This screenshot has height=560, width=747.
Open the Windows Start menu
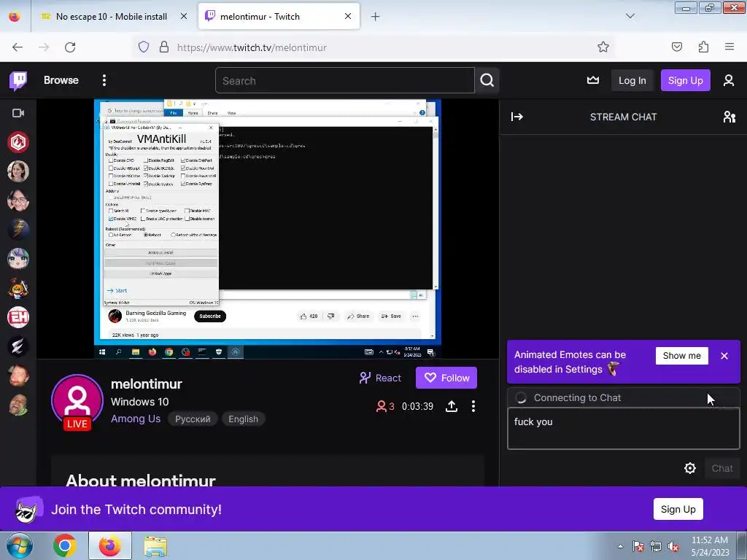(x=19, y=545)
